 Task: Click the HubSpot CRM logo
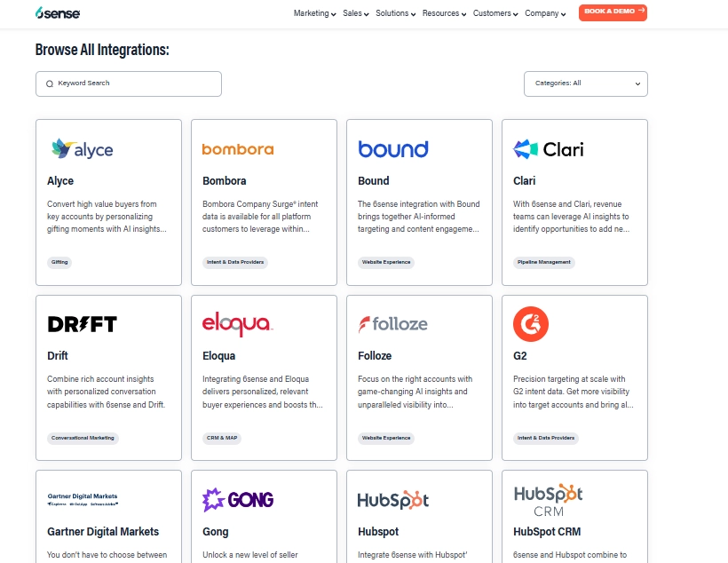[549, 500]
